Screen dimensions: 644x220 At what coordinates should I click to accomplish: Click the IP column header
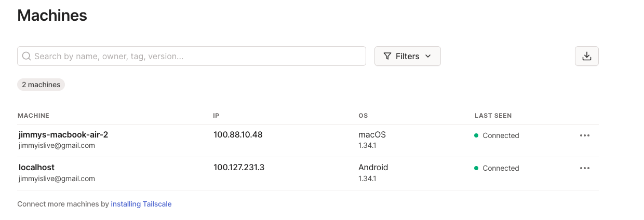(217, 116)
